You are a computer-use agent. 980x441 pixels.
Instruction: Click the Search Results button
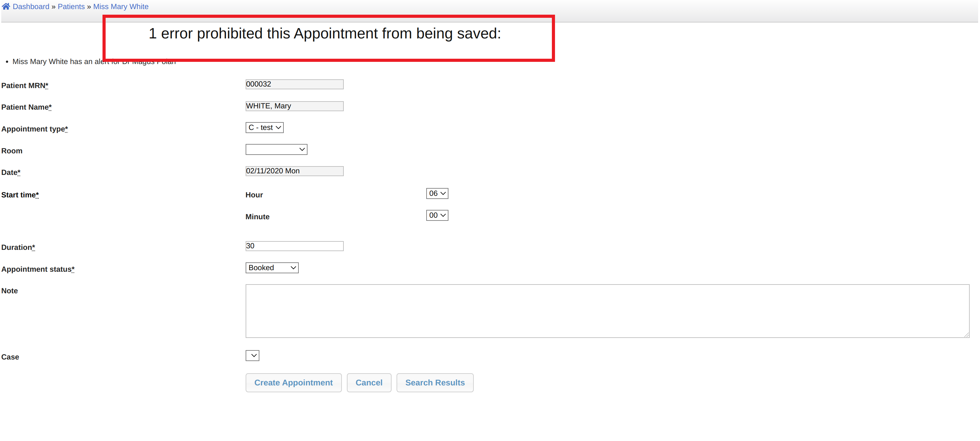click(x=434, y=383)
